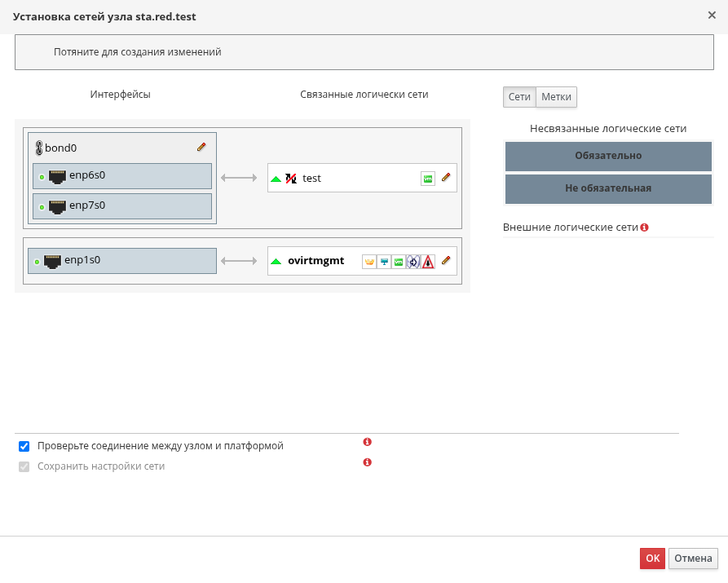Click the Сохранить настройки сети label
Image resolution: width=728 pixels, height=583 pixels.
click(x=101, y=466)
